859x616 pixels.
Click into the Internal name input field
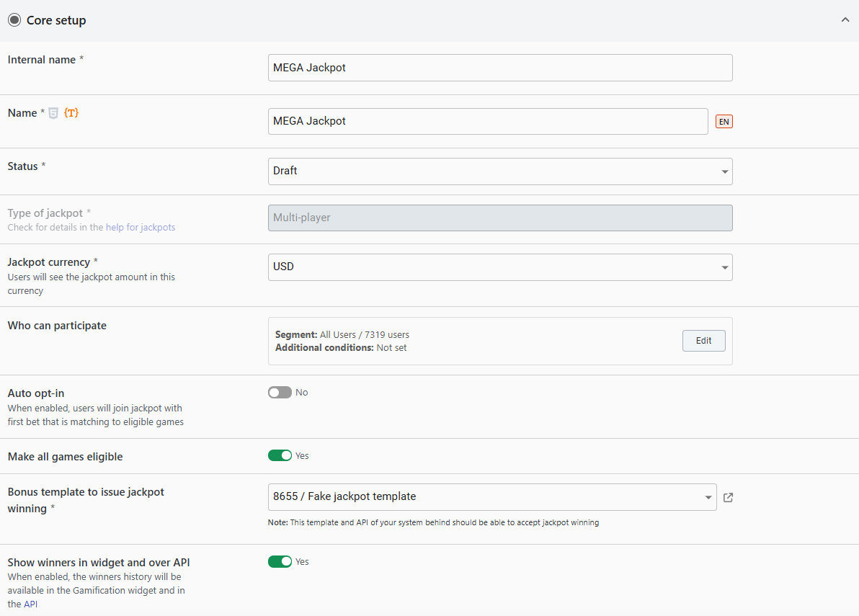(x=499, y=68)
